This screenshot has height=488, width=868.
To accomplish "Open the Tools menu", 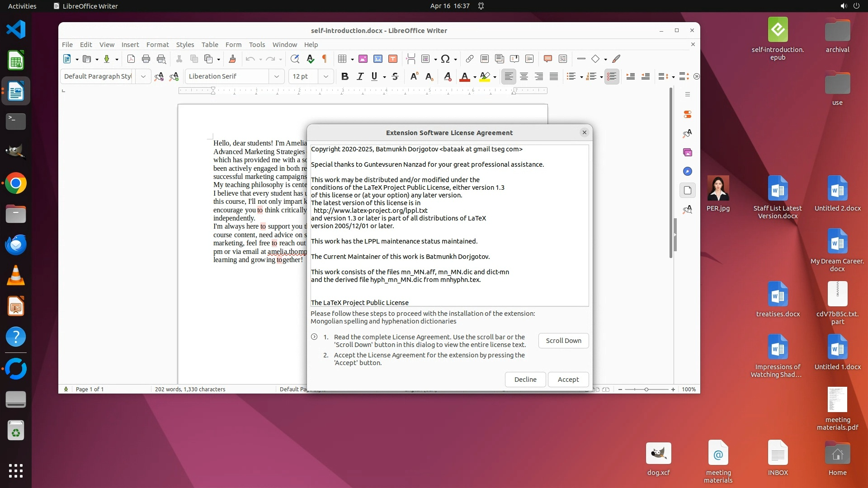I will [x=257, y=44].
